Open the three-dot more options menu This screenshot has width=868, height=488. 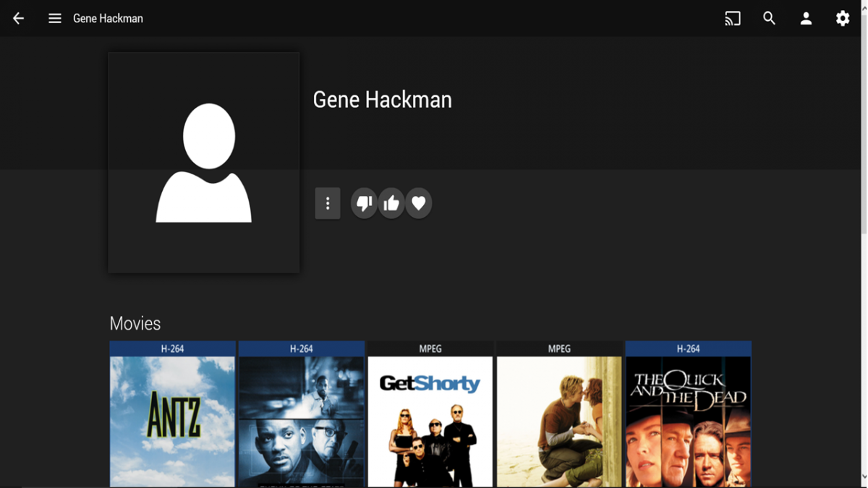pyautogui.click(x=328, y=203)
